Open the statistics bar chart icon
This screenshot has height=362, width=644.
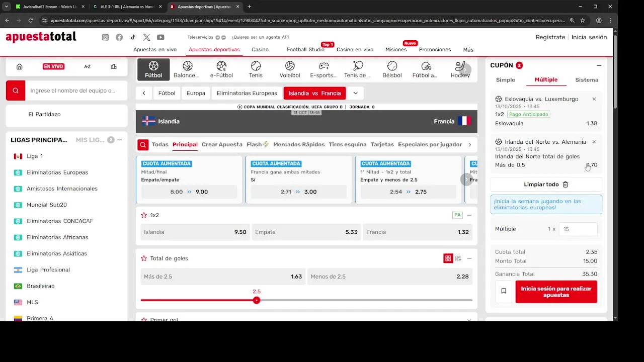point(114,66)
